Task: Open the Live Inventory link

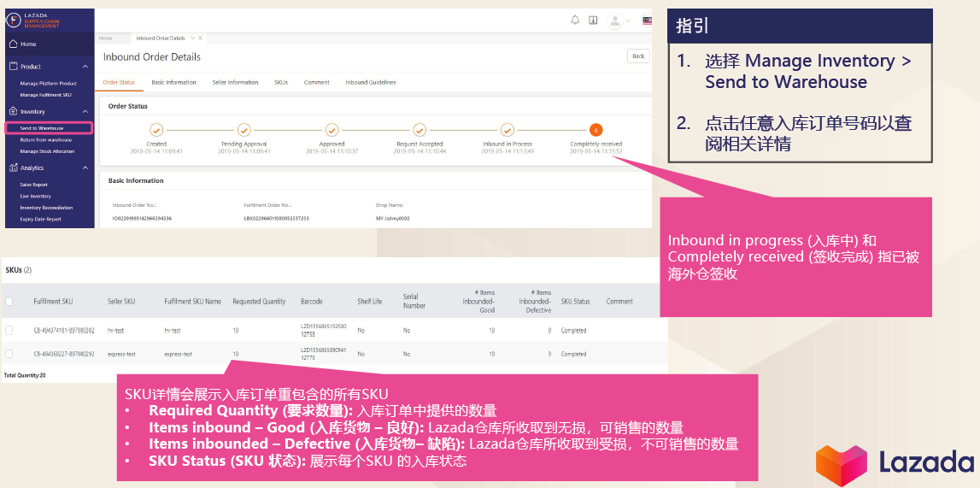Action: [x=36, y=197]
